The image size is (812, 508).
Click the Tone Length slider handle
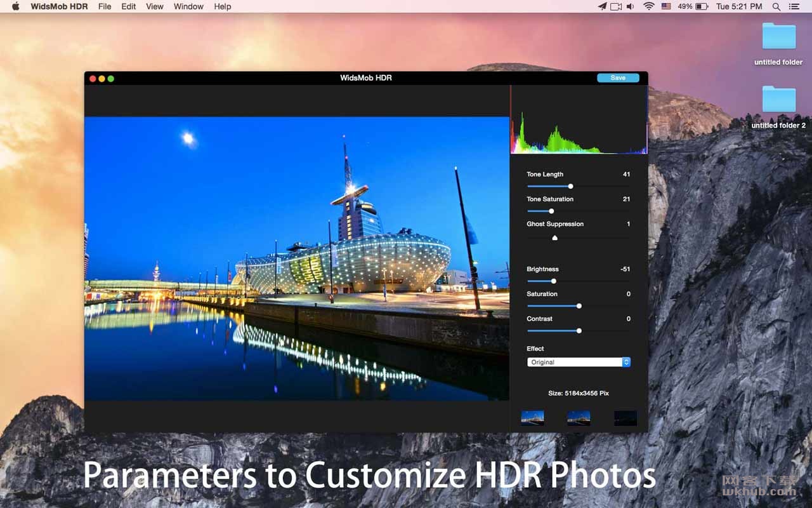pyautogui.click(x=570, y=186)
